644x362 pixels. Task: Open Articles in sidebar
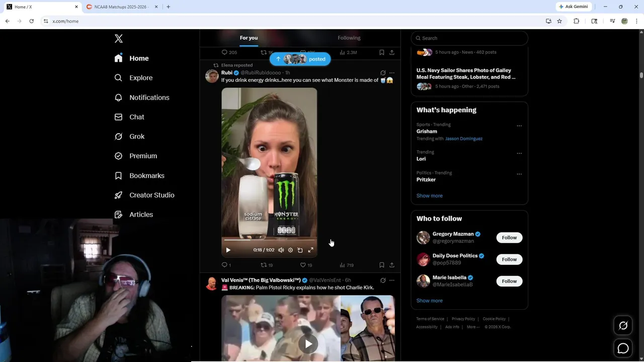coord(133,214)
